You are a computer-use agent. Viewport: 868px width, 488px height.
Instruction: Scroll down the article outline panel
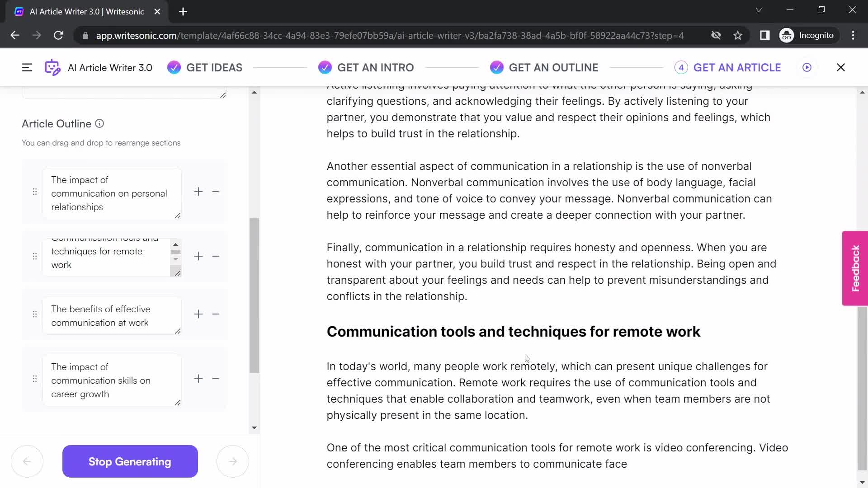tap(254, 428)
